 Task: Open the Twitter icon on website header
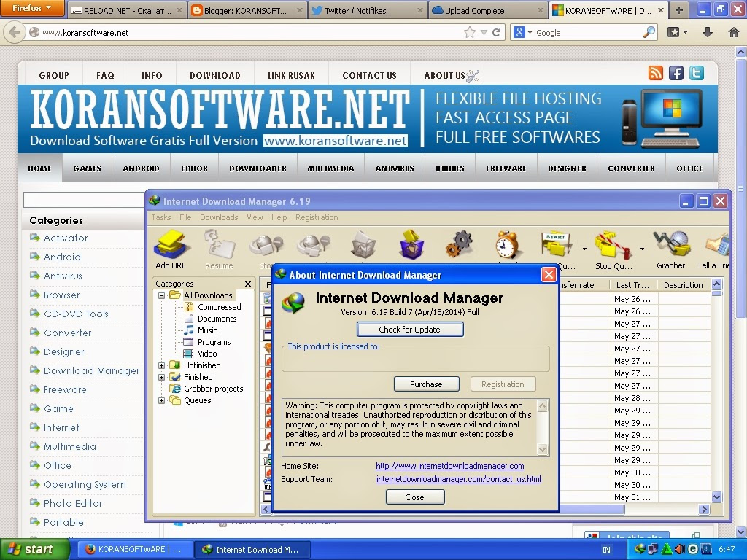(x=697, y=73)
